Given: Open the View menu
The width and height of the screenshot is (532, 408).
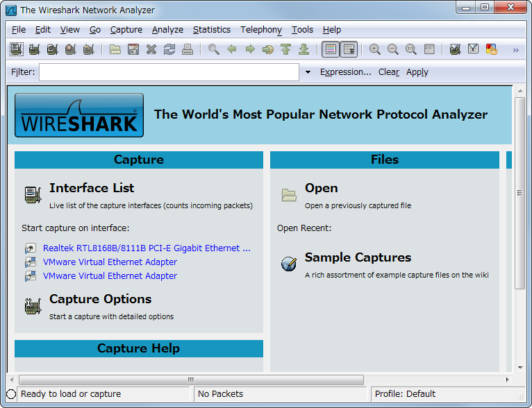Looking at the screenshot, I should [x=70, y=30].
